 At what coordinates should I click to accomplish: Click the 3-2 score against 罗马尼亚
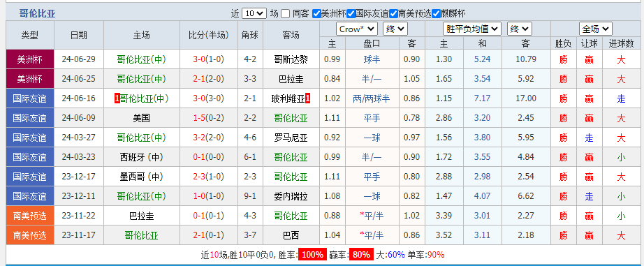click(x=199, y=138)
